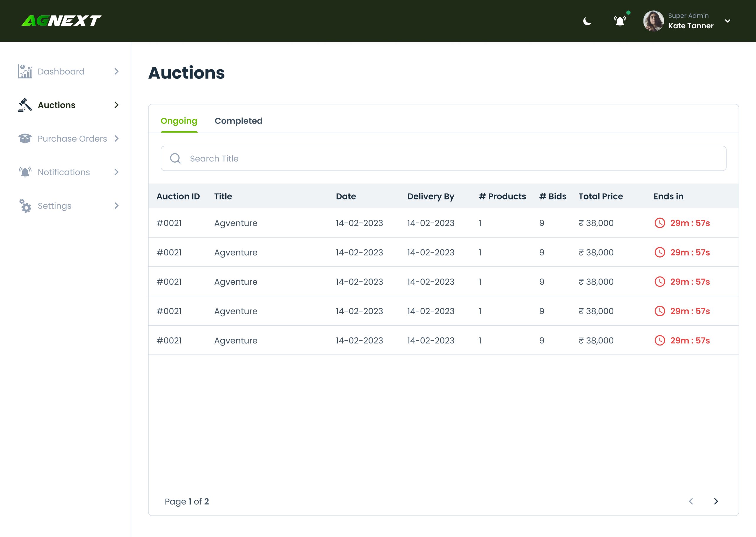Image resolution: width=756 pixels, height=537 pixels.
Task: Toggle dark mode with the moon icon
Action: 587,21
